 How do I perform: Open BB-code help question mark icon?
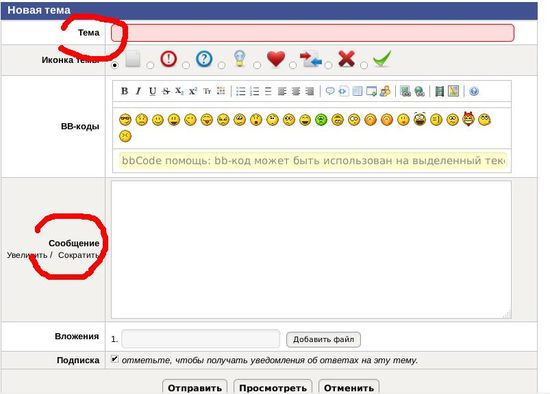coord(474,92)
